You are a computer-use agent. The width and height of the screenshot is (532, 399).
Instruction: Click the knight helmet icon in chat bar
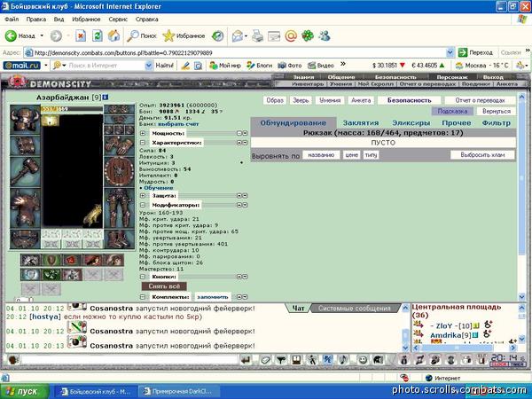coord(378,360)
